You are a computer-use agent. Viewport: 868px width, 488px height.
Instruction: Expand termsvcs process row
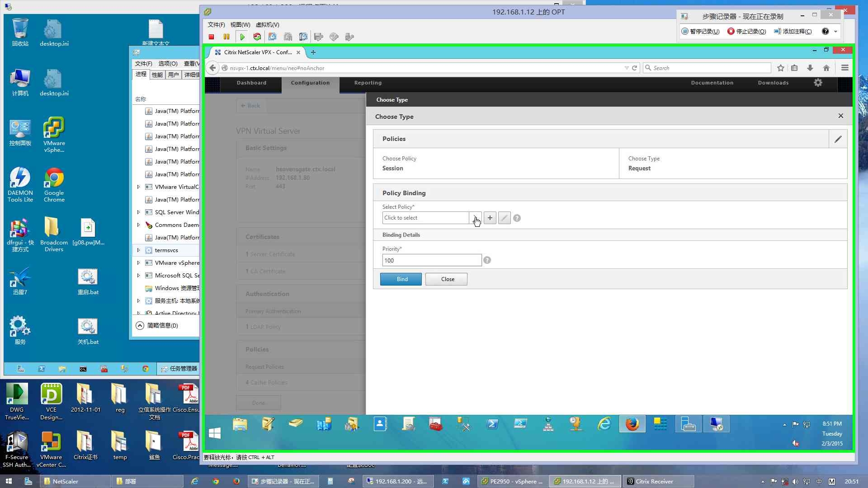coord(138,250)
